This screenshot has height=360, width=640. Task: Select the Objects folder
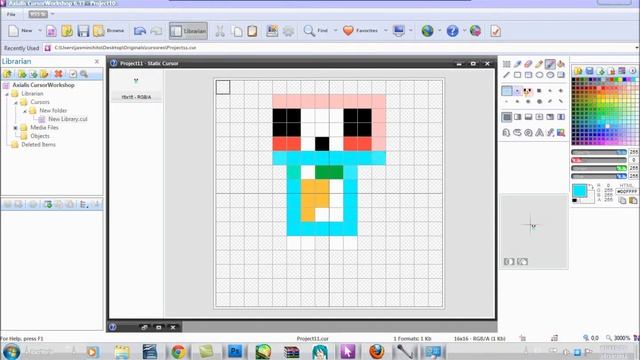click(40, 136)
